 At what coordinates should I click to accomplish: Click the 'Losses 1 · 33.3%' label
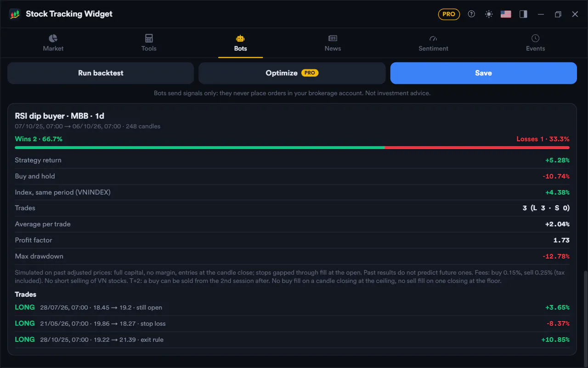pos(543,139)
